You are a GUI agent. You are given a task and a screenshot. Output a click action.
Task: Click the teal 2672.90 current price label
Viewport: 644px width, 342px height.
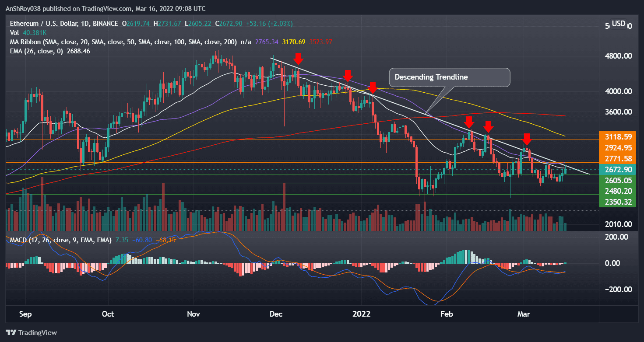coord(617,170)
